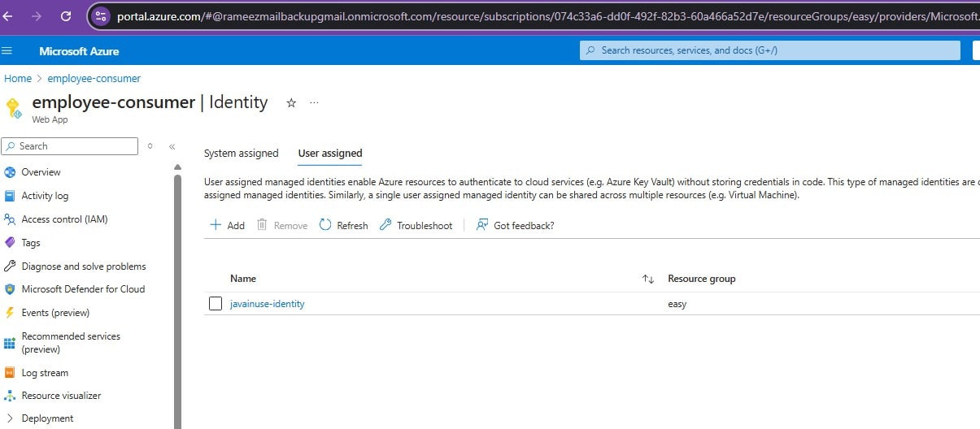Click the sidebar scrollbar up arrow
Image resolution: width=980 pixels, height=429 pixels.
click(177, 168)
